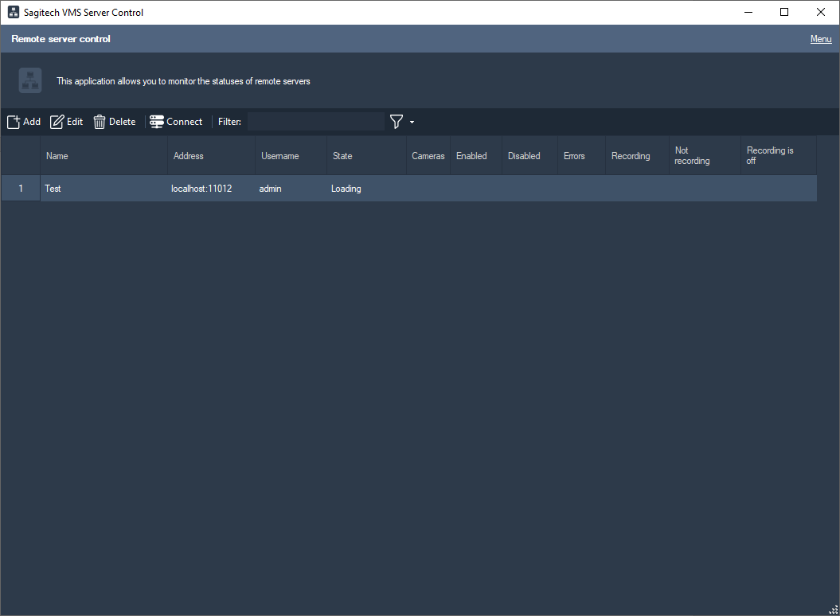Click the localhost:11012 address cell
Screen dimensions: 840x616
(202, 189)
